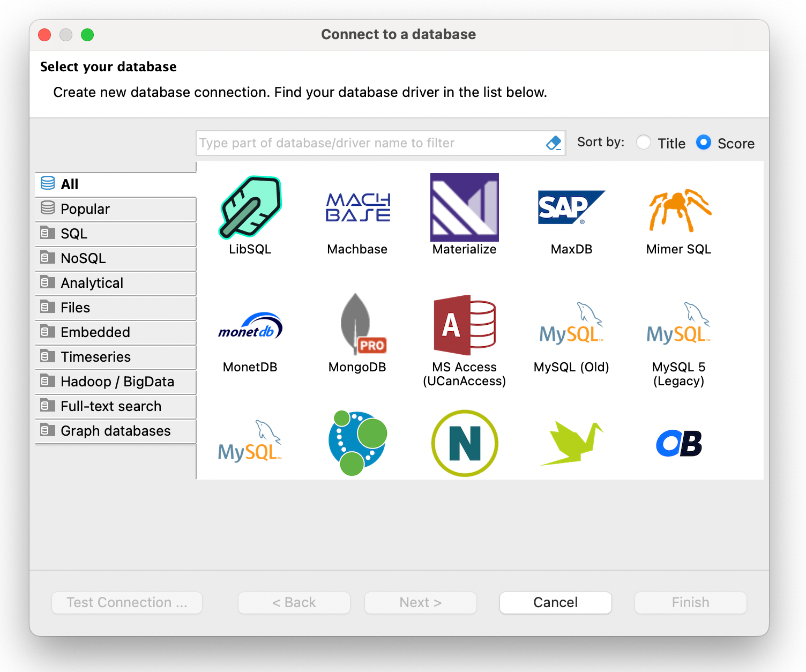
Task: Sort drivers by Title
Action: (x=661, y=143)
